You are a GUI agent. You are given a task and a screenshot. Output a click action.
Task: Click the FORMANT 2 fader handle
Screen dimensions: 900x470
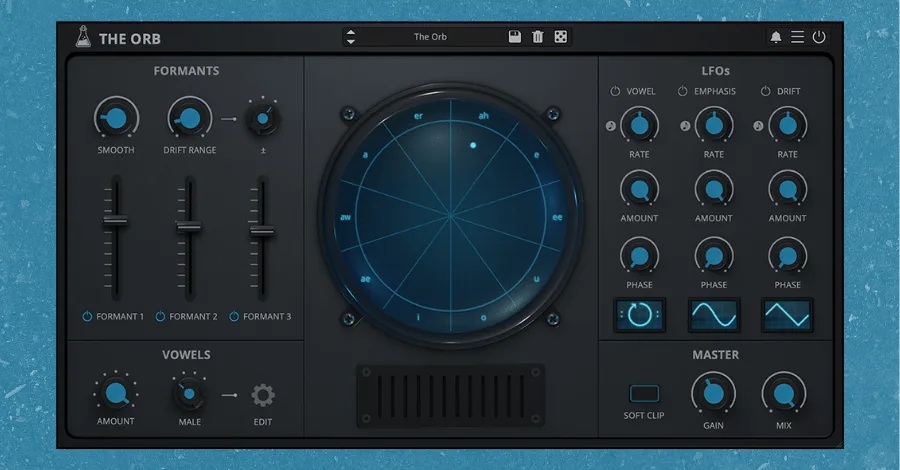tap(189, 227)
